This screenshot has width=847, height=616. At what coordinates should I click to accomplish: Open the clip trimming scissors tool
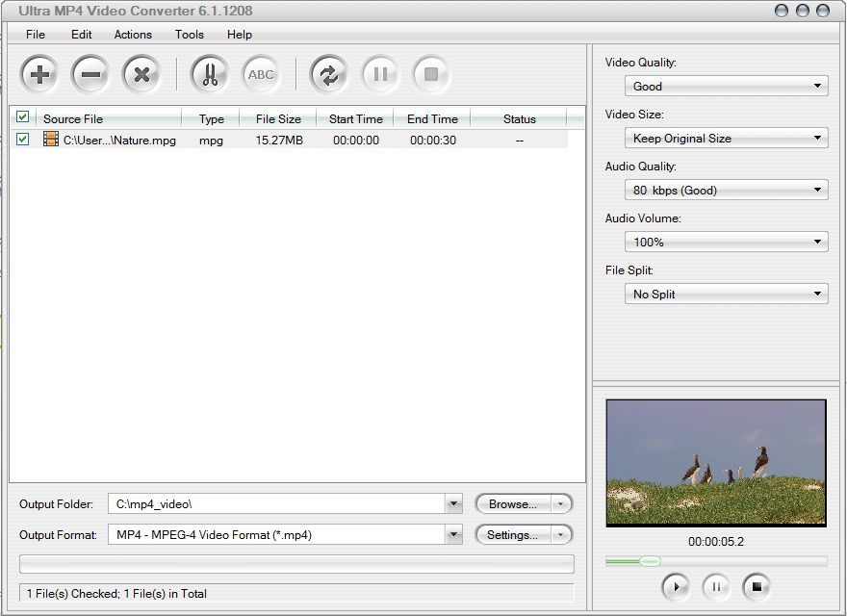tap(208, 74)
